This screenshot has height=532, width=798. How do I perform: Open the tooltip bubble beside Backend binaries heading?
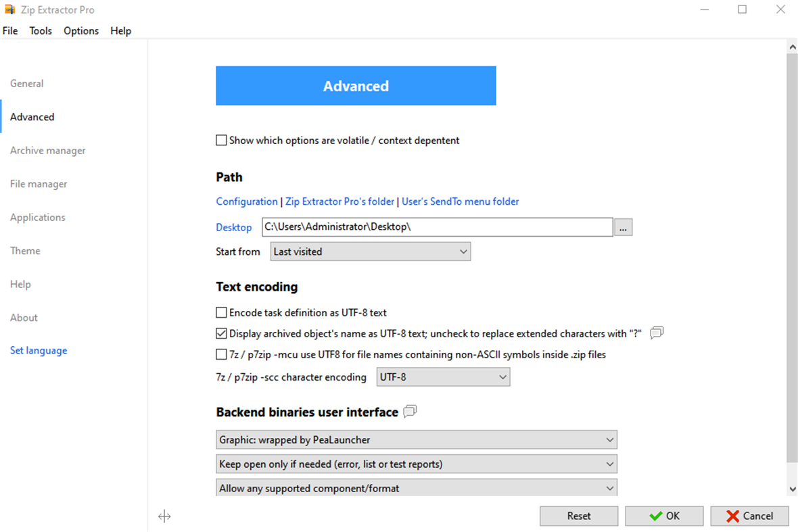409,412
